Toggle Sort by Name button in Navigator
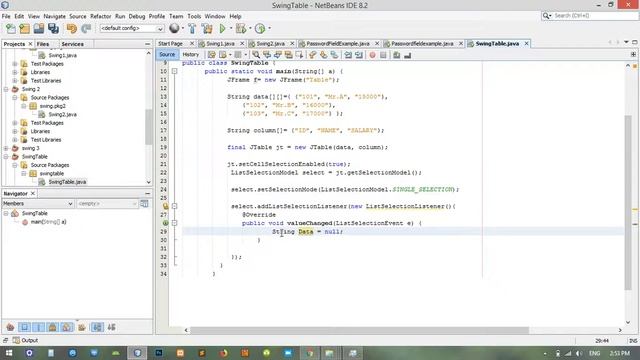This screenshot has height=360, width=640. pyautogui.click(x=97, y=327)
